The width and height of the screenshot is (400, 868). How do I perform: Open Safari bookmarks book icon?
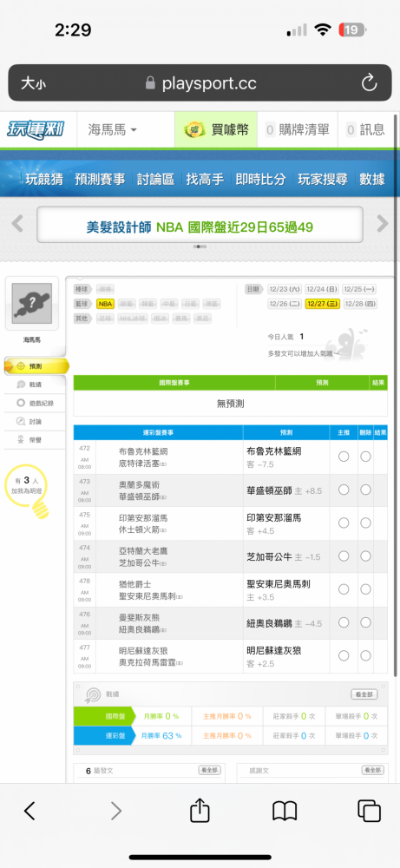click(285, 812)
